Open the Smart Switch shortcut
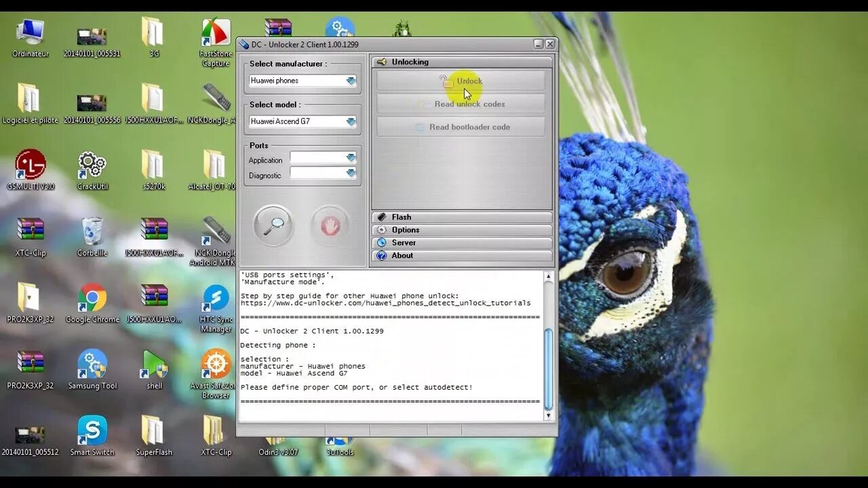 coord(92,436)
